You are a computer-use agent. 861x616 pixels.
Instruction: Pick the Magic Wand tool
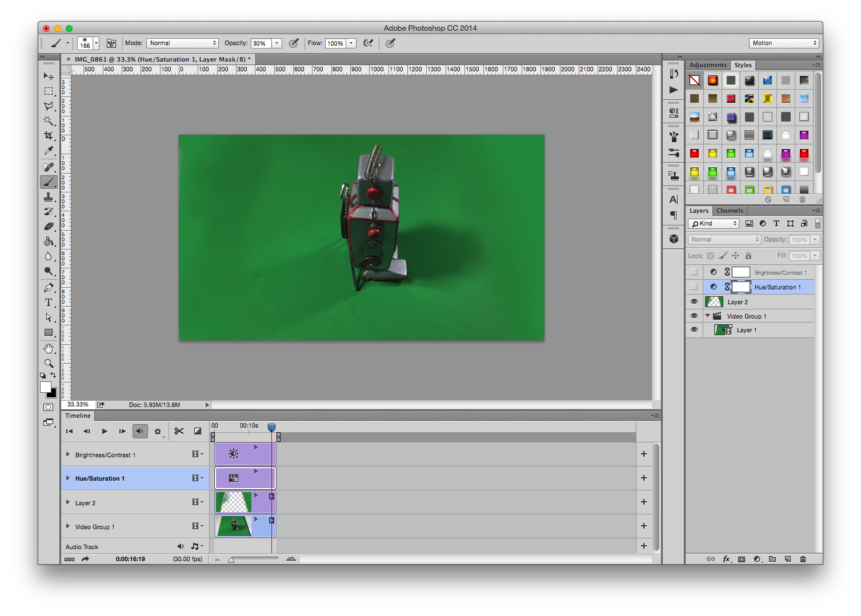point(49,121)
